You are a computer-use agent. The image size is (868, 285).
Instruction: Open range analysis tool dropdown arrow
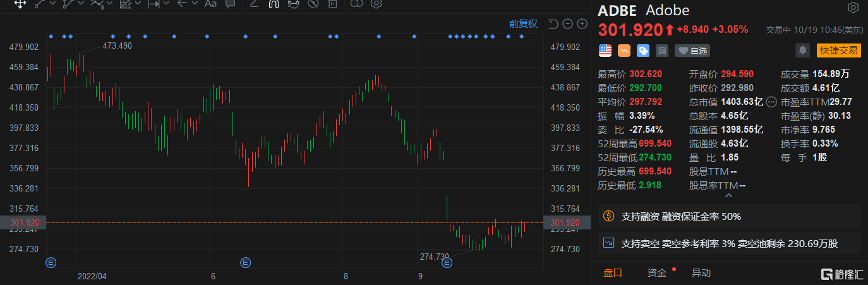click(138, 4)
